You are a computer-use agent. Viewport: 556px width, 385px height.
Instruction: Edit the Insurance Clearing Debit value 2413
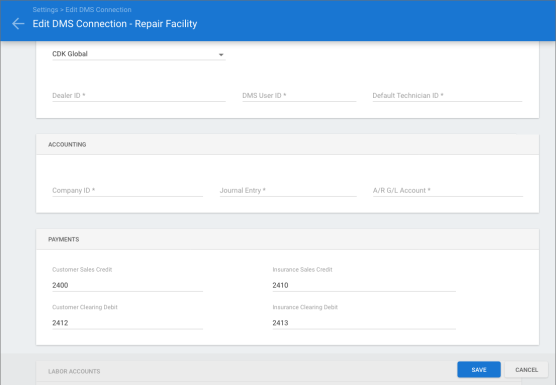364,323
